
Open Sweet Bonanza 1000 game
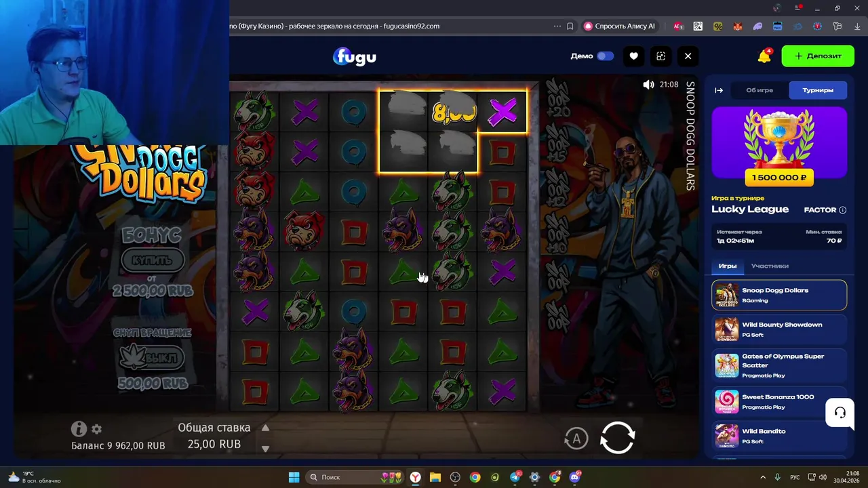point(779,402)
